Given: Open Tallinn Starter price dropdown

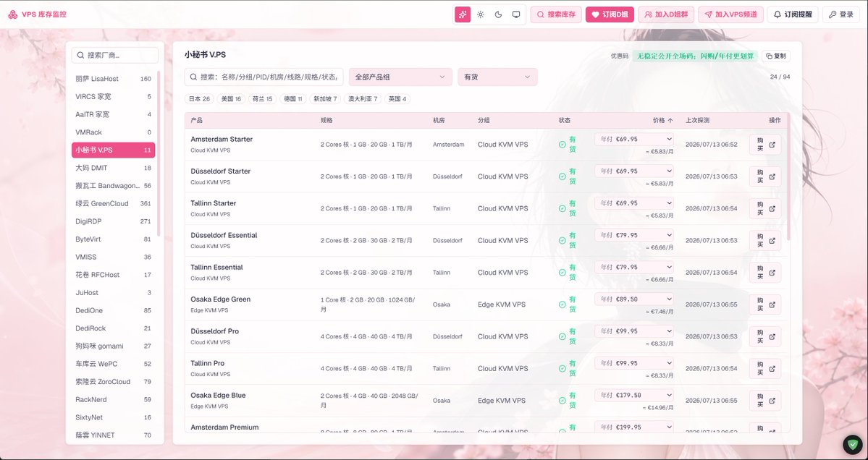Looking at the screenshot, I should click(634, 203).
